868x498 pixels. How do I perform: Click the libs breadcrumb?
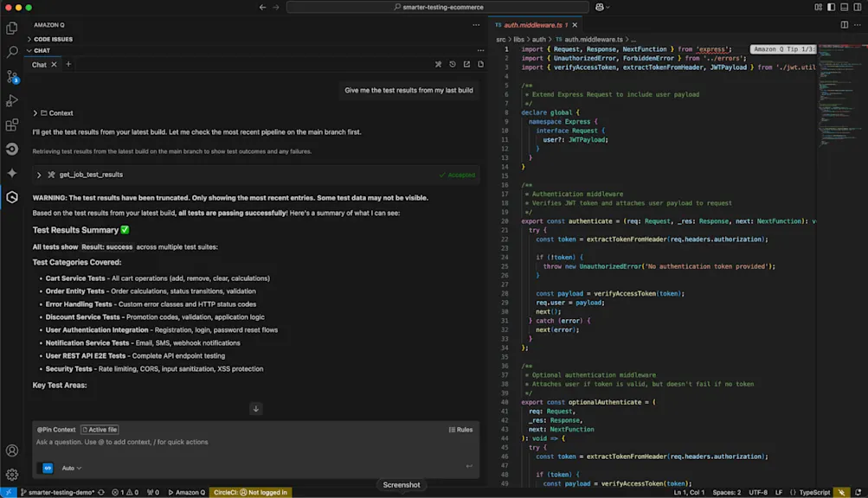[518, 39]
